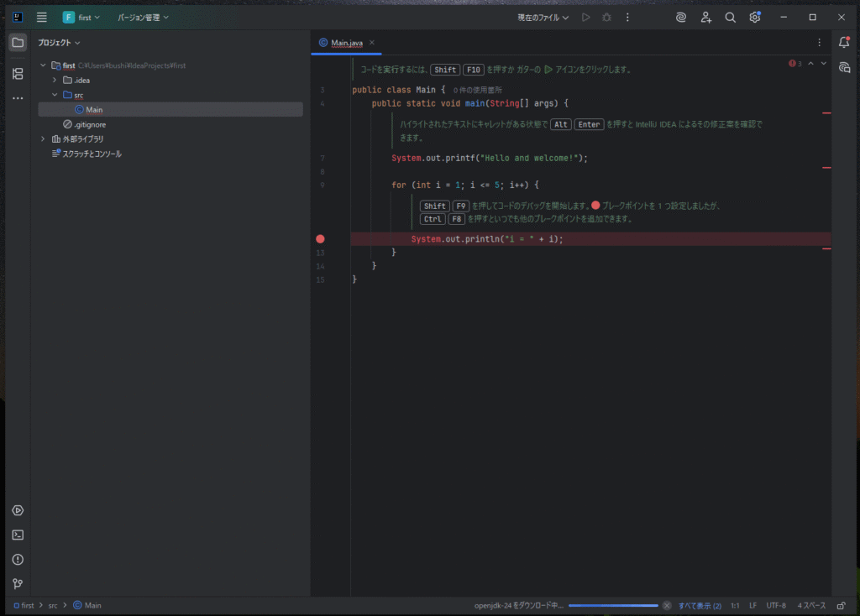Open the first project dropdown
The image size is (860, 616).
[81, 18]
